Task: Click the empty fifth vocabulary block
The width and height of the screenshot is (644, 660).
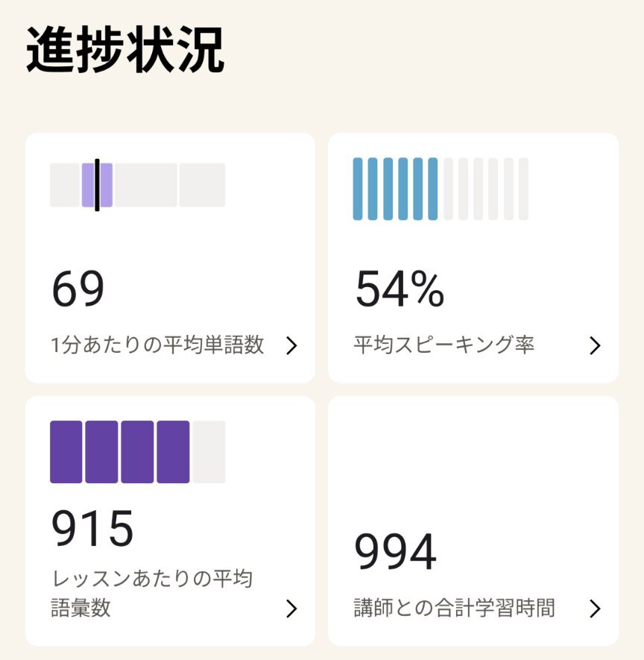Action: click(x=209, y=452)
